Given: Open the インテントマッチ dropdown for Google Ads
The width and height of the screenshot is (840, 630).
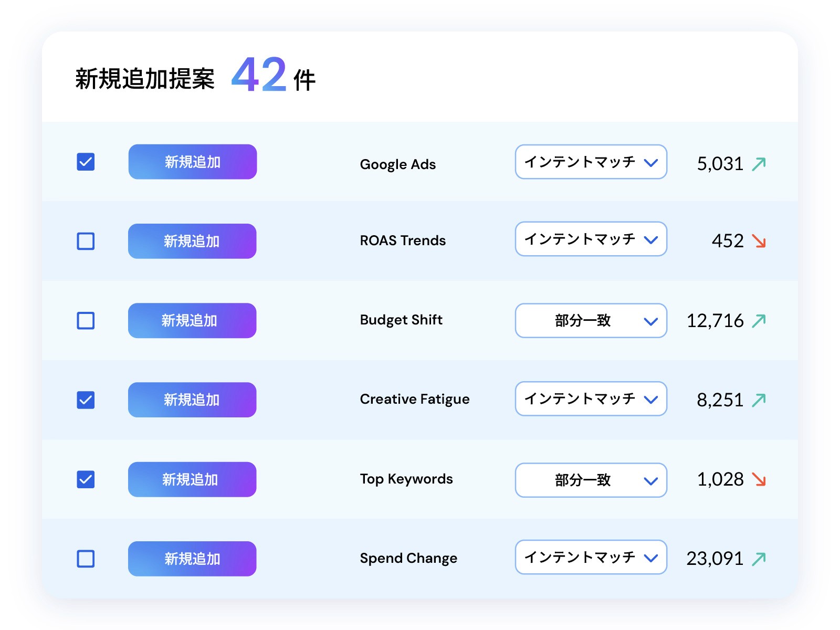Looking at the screenshot, I should tap(590, 162).
